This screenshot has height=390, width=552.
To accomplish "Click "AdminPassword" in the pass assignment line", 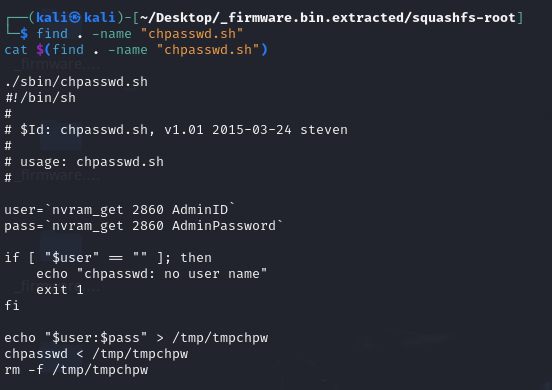I will click(224, 226).
